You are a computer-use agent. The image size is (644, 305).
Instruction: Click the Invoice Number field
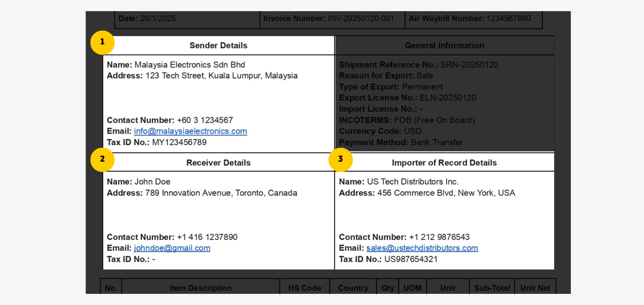(x=328, y=19)
